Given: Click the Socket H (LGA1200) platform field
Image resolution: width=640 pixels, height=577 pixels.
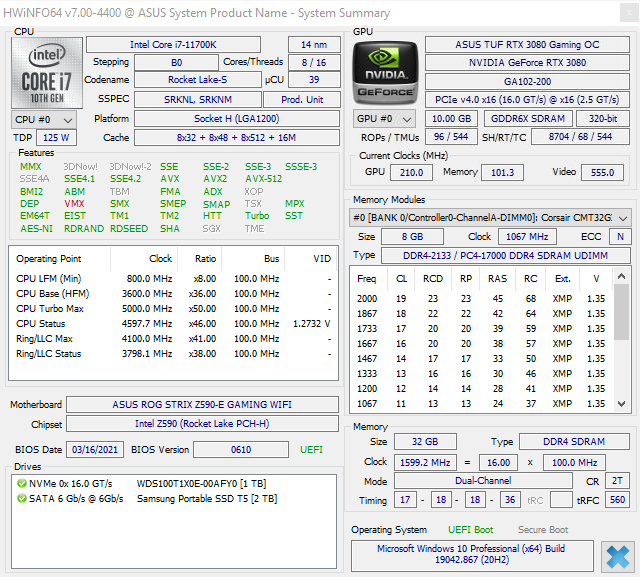Looking at the screenshot, I should [x=237, y=119].
